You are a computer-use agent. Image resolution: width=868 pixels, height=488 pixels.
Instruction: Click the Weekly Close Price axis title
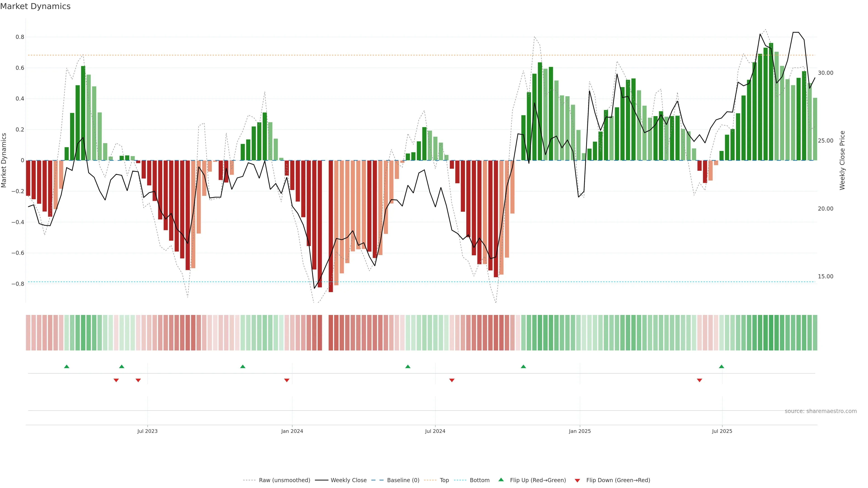click(x=842, y=160)
